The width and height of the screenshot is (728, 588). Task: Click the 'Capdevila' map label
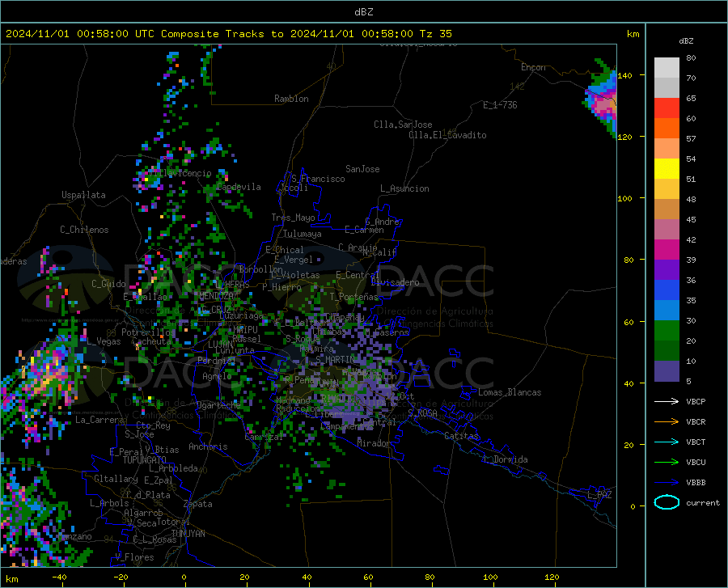coord(239,187)
